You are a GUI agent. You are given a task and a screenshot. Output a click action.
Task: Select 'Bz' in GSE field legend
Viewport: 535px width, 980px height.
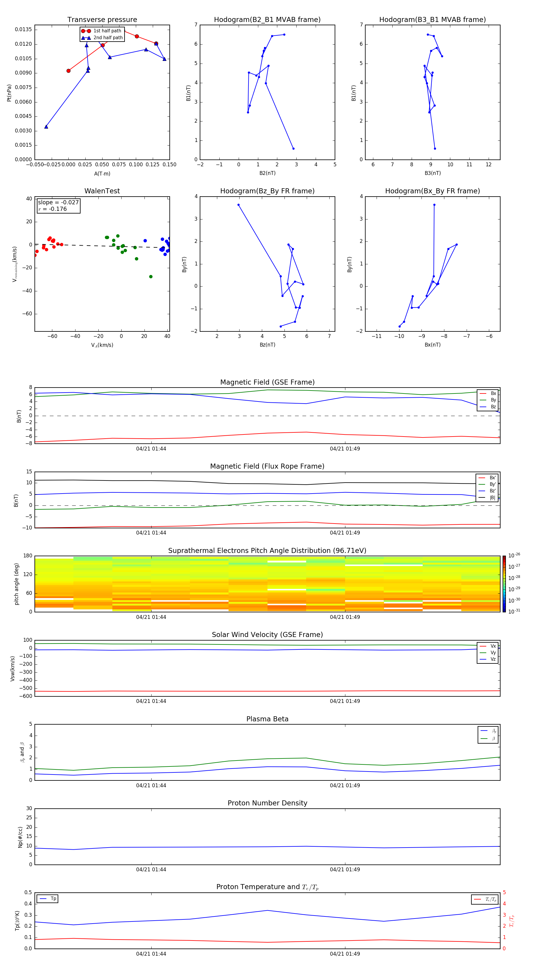pyautogui.click(x=488, y=407)
